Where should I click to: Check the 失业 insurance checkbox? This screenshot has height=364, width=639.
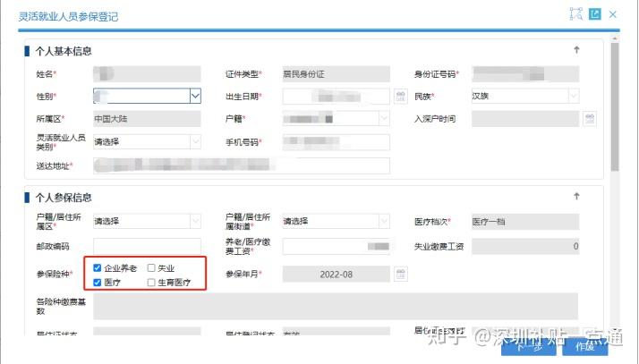[x=151, y=267]
